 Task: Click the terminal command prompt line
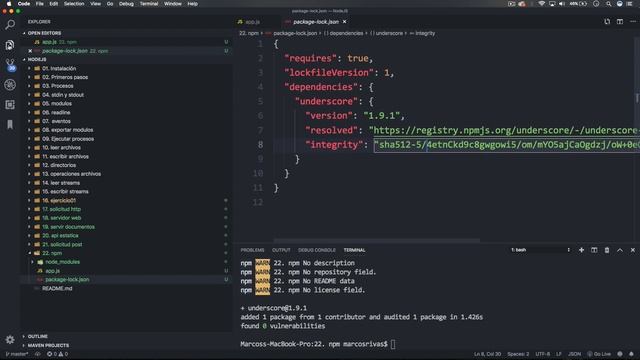(318, 344)
